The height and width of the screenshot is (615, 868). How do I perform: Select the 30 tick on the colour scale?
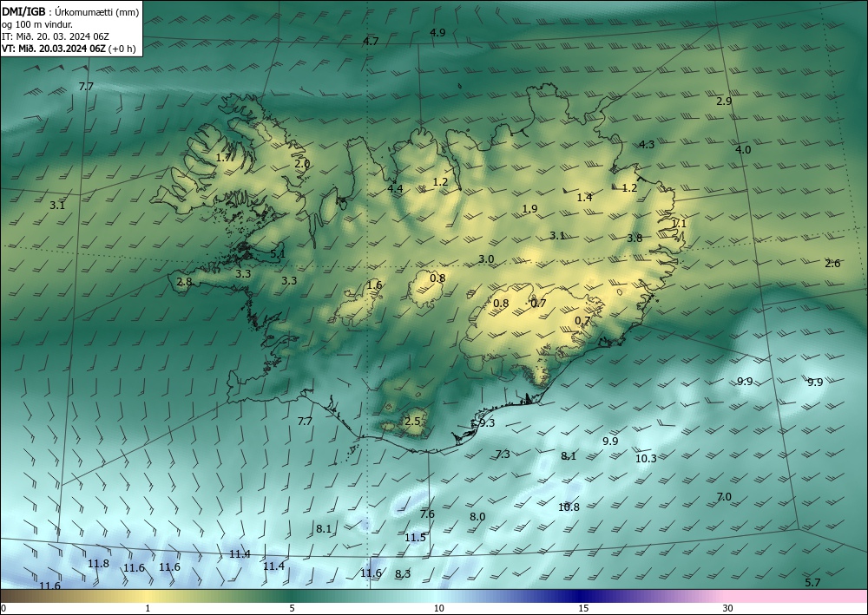click(x=728, y=608)
